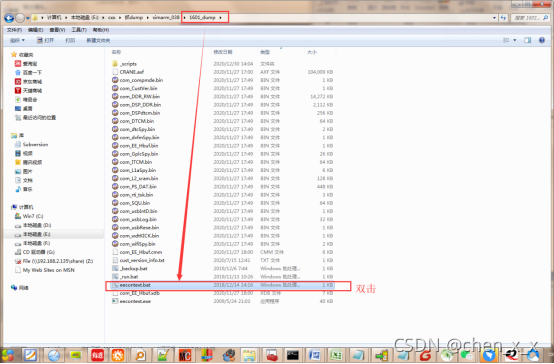Open the 文件(F) menu
The image size is (554, 364).
point(14,30)
